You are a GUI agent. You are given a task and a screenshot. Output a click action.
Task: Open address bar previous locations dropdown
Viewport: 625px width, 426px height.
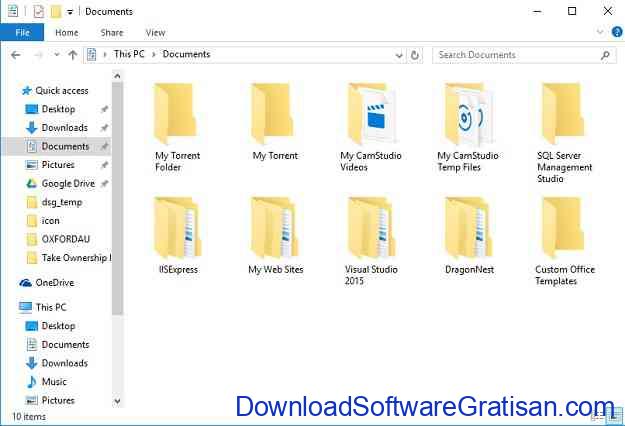[x=399, y=55]
